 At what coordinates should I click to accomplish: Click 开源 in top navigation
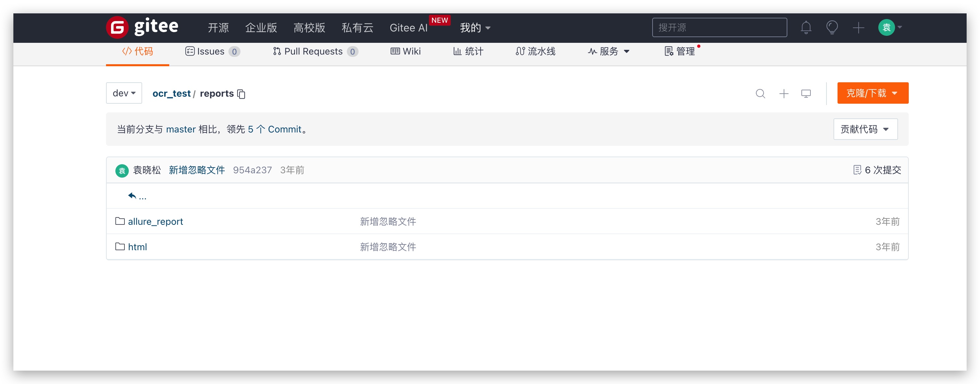pos(218,27)
